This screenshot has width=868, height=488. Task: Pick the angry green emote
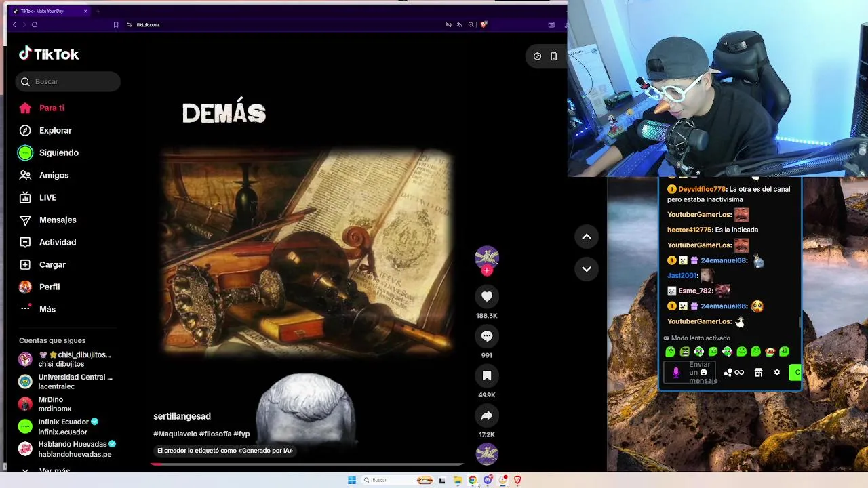684,352
